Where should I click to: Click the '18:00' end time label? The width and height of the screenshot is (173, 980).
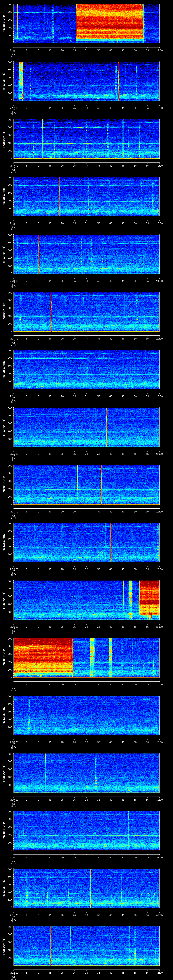coord(159,108)
